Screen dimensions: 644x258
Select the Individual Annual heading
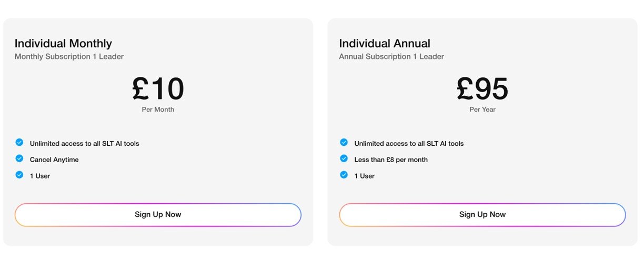[385, 43]
